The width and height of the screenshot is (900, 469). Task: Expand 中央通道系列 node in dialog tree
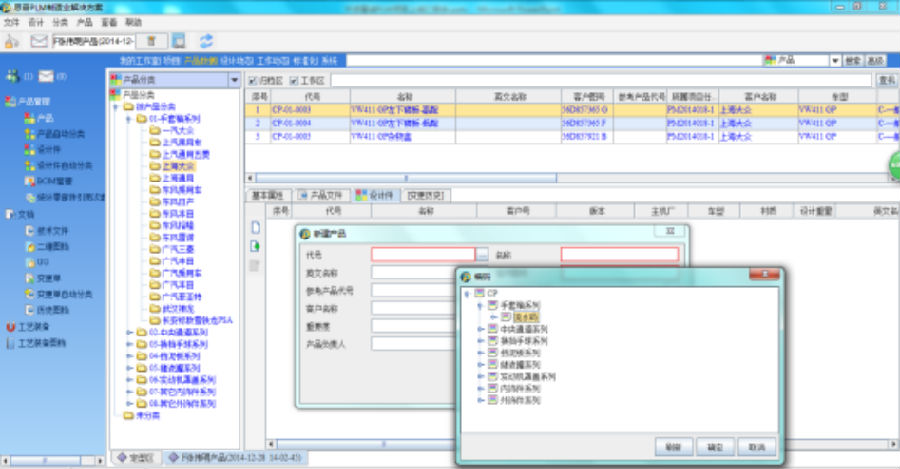click(480, 329)
